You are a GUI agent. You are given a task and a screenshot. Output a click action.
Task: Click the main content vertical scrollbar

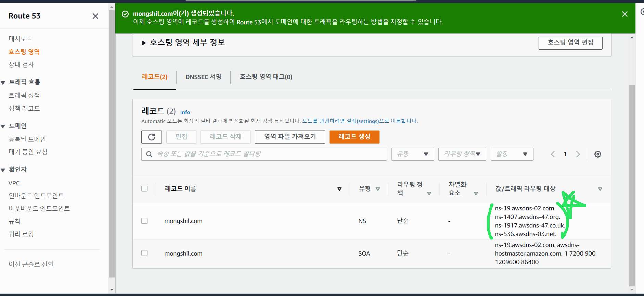632,185
